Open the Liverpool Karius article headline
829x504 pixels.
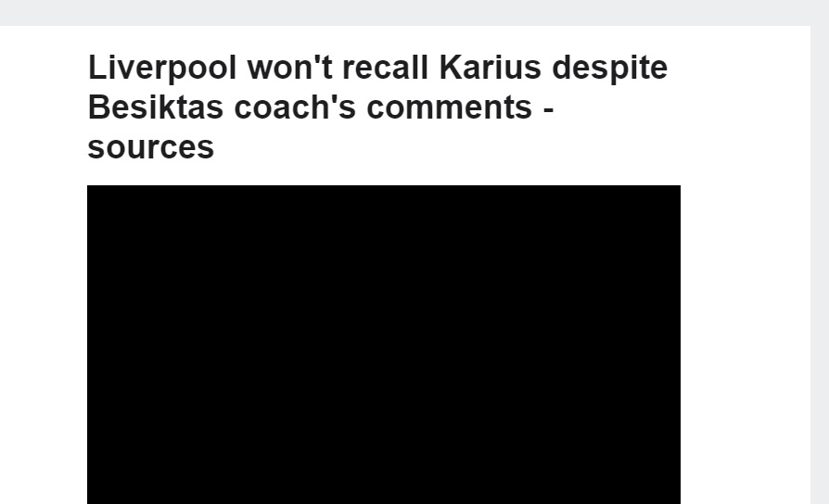pyautogui.click(x=377, y=107)
